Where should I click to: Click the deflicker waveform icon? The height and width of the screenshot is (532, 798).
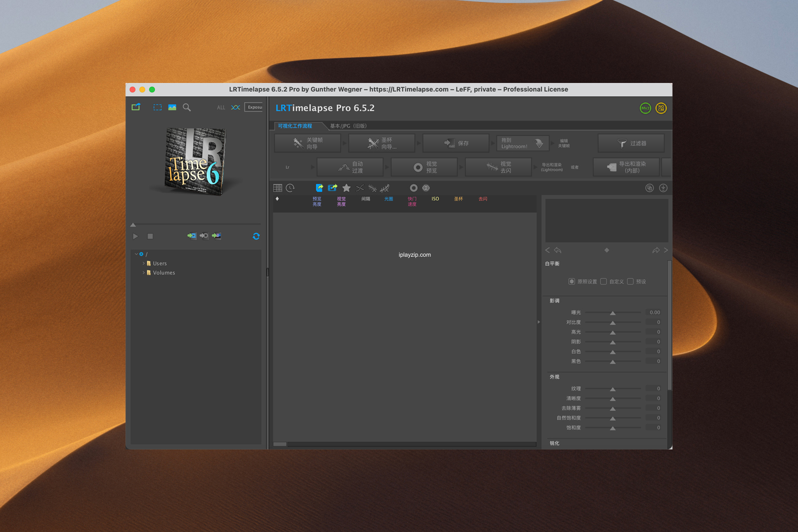(x=372, y=188)
